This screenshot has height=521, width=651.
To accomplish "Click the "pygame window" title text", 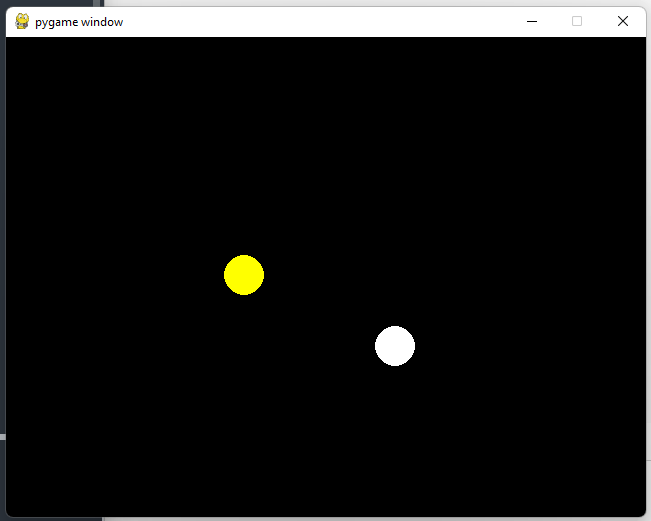I will pos(79,22).
